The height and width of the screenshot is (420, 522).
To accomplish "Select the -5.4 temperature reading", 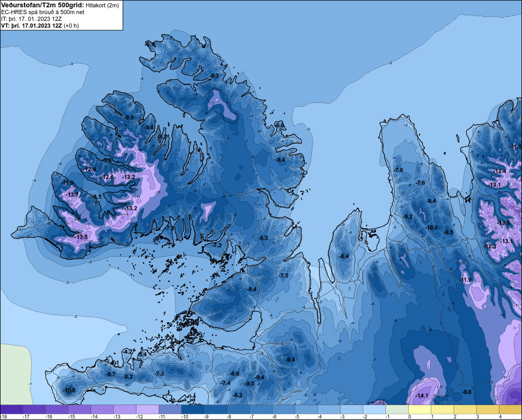I will (142, 354).
